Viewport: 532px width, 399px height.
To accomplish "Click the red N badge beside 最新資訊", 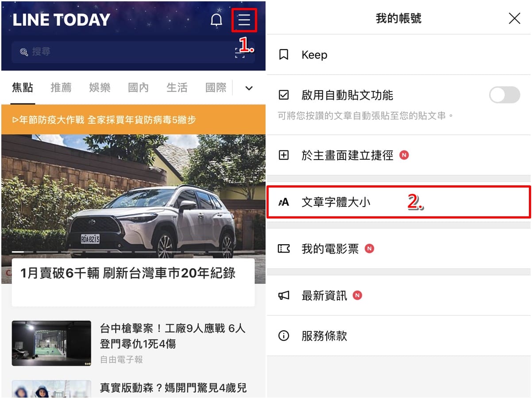I will pyautogui.click(x=358, y=295).
